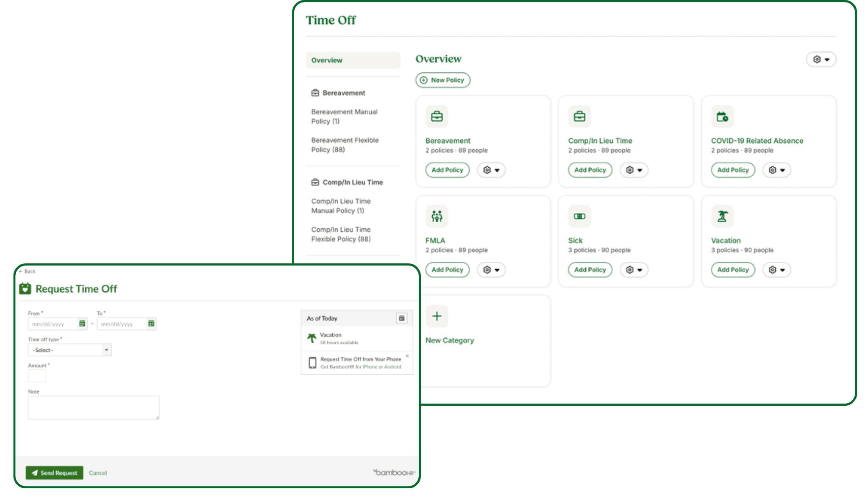This screenshot has height=498, width=868.
Task: Click the iPhone link in the promo
Action: click(370, 367)
